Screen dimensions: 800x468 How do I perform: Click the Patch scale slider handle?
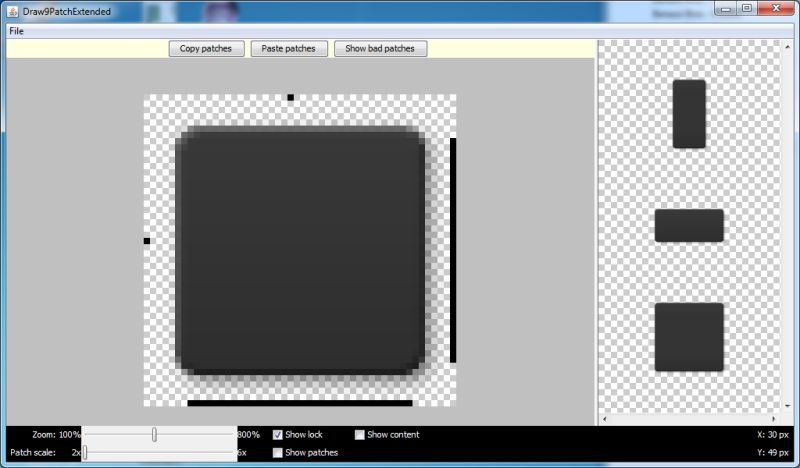85,452
